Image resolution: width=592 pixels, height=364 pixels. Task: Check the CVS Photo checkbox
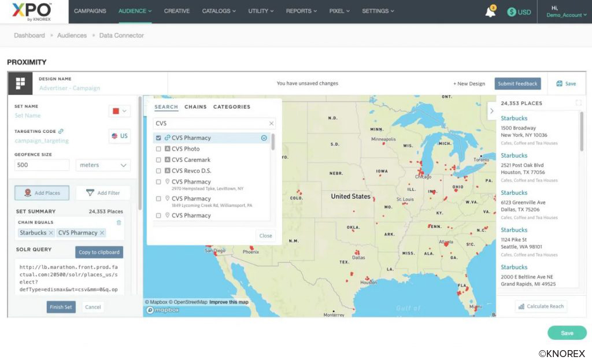click(158, 149)
